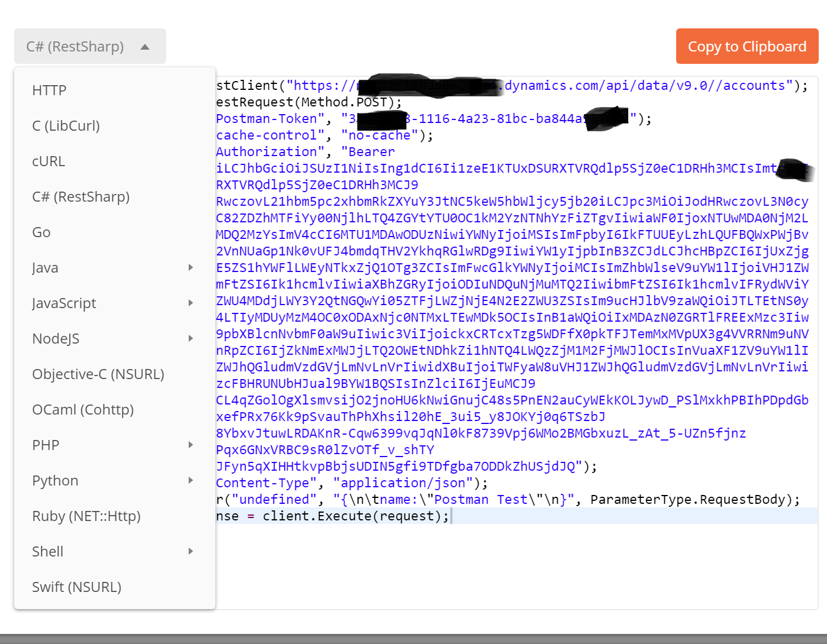Select HTTP as the snippet language
Viewport: 827px width, 644px height.
pyautogui.click(x=49, y=90)
